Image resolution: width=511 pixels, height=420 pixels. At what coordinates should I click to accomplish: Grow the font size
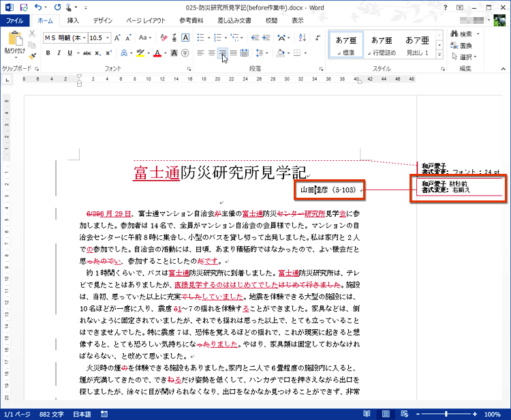coord(117,37)
